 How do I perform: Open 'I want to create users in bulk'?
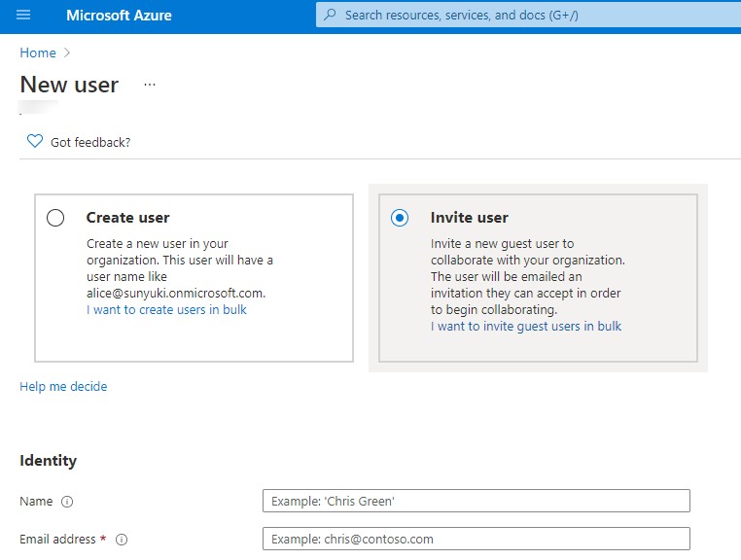point(166,309)
